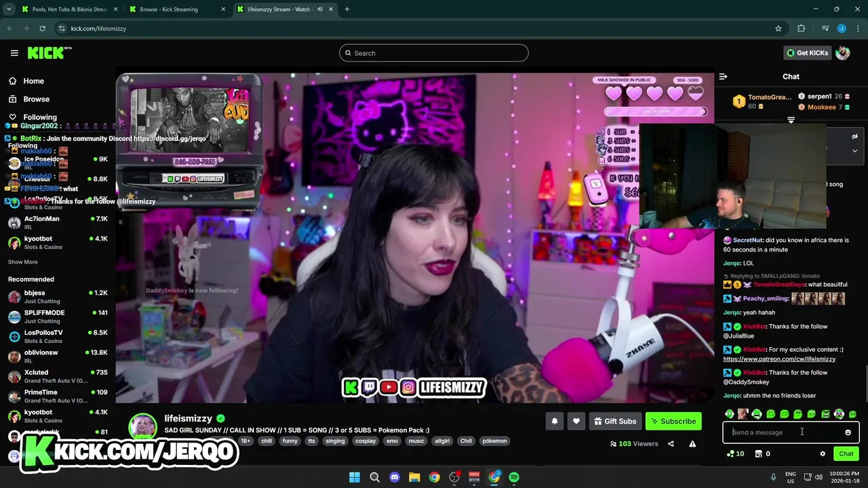Follow channel with heart button
Screen dimensions: 868x488
click(x=576, y=422)
